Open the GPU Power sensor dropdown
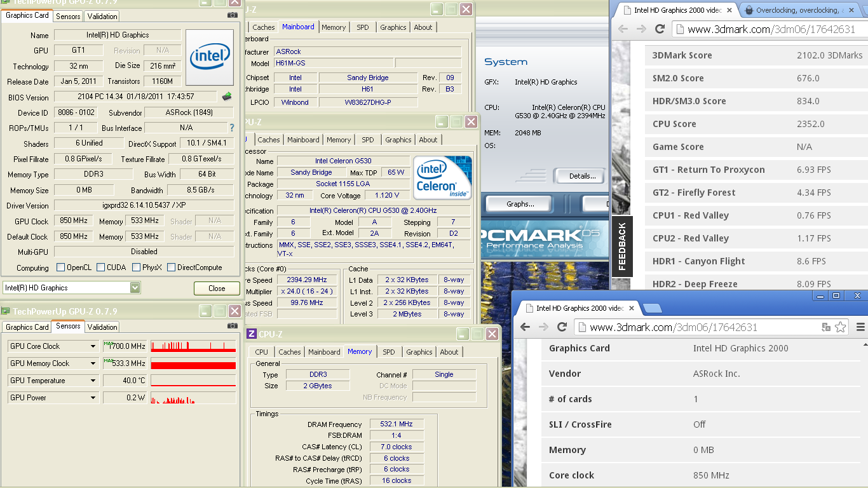This screenshot has width=868, height=488. (93, 398)
